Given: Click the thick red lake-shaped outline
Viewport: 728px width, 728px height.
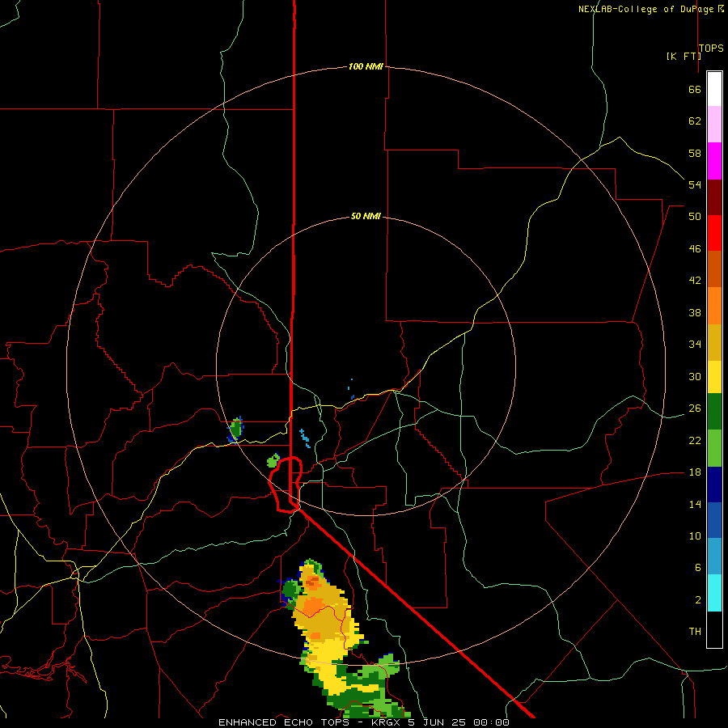Looking at the screenshot, I should click(286, 485).
